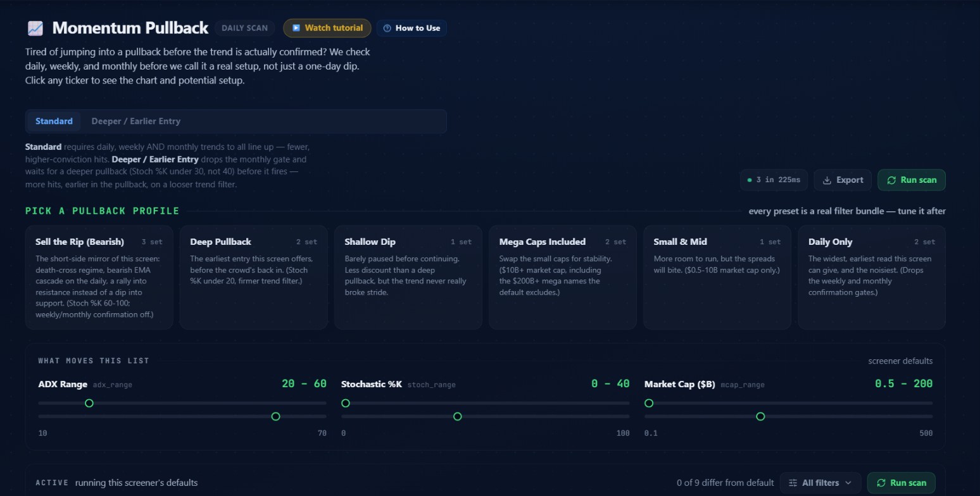Click the 'stoch_range' parameter label
The image size is (980, 496).
click(432, 385)
